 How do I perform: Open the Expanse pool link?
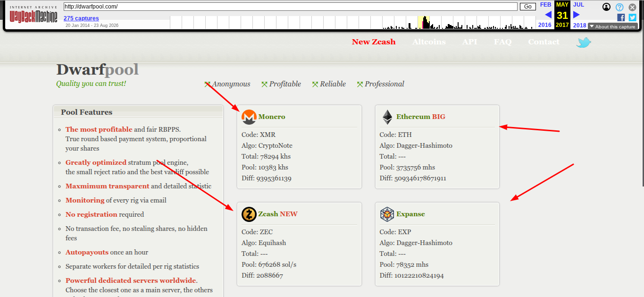tap(410, 214)
